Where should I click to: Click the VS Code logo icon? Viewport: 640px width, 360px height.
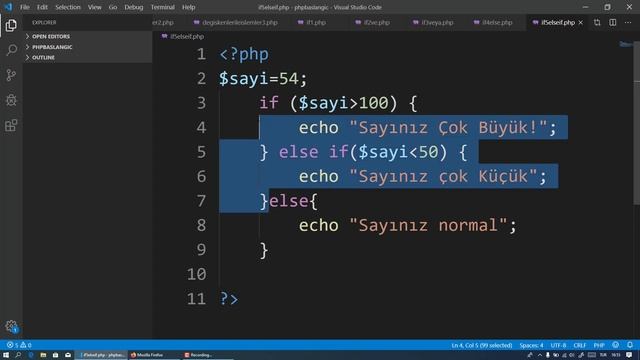(x=8, y=7)
